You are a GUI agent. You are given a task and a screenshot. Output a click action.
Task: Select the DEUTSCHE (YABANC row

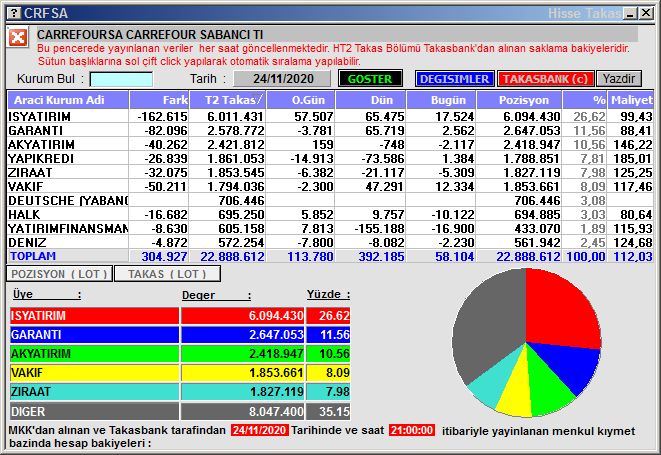pos(330,200)
